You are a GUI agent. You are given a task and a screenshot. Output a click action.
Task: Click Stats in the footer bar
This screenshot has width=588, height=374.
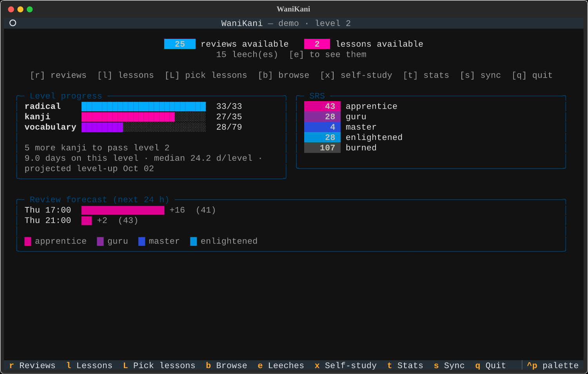pyautogui.click(x=405, y=365)
